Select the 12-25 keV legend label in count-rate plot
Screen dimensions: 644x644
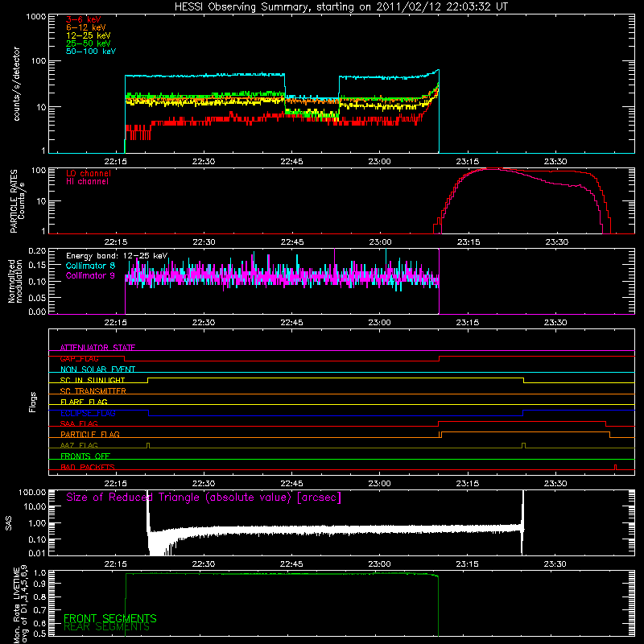89,35
